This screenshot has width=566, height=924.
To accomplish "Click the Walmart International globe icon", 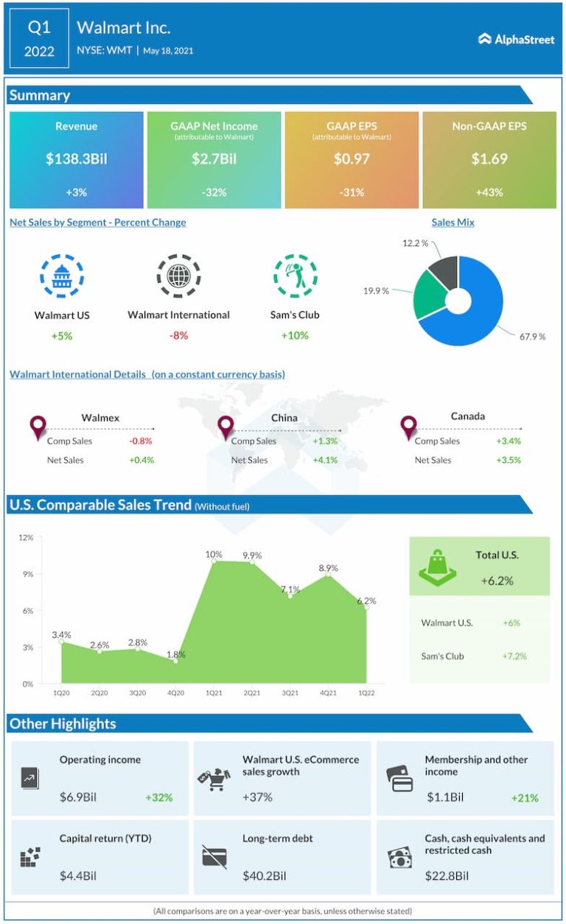I will pos(178,276).
